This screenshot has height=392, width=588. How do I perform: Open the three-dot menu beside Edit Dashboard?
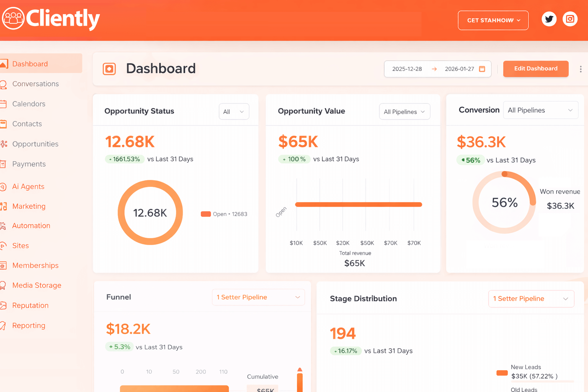click(581, 69)
